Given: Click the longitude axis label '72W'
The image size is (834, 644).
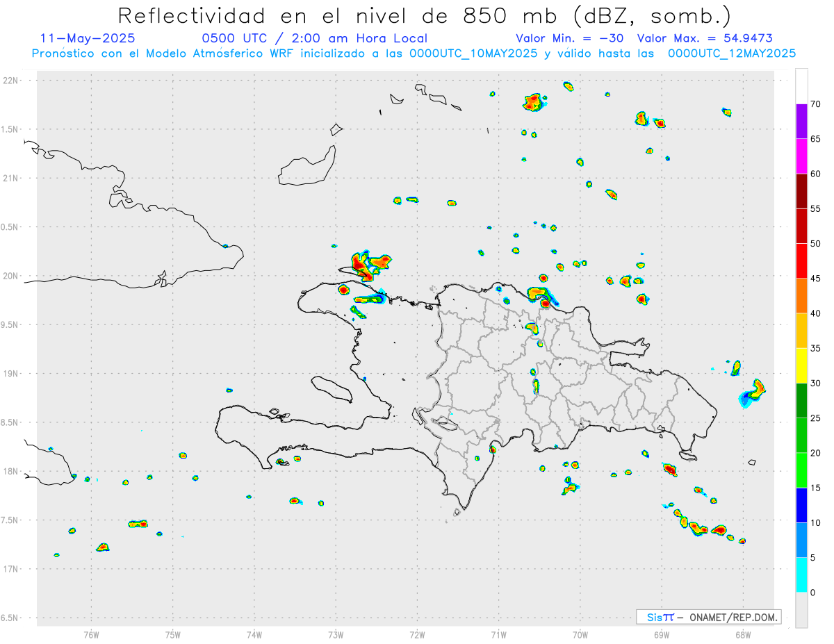Looking at the screenshot, I should click(x=417, y=635).
